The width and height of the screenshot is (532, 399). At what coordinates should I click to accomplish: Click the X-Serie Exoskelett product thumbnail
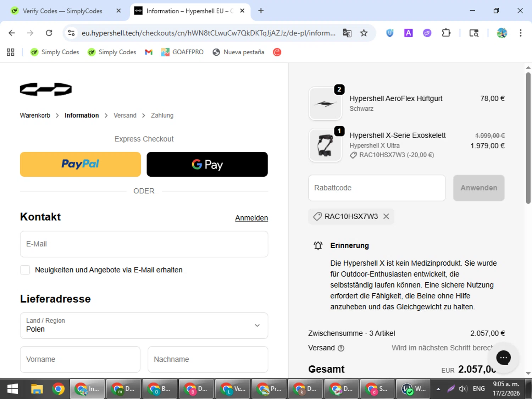click(x=325, y=145)
